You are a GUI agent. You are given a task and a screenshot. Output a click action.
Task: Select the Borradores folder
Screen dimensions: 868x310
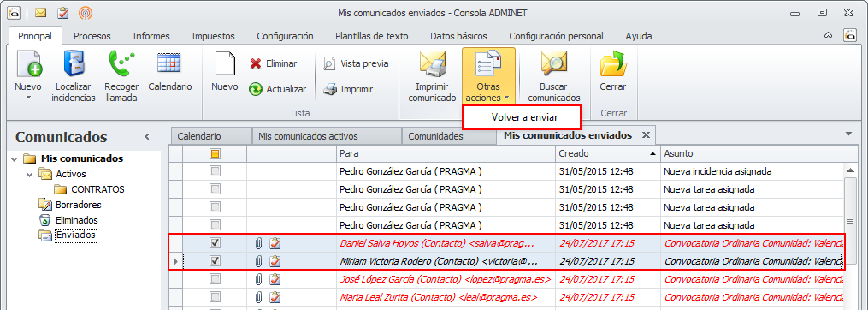click(x=78, y=205)
